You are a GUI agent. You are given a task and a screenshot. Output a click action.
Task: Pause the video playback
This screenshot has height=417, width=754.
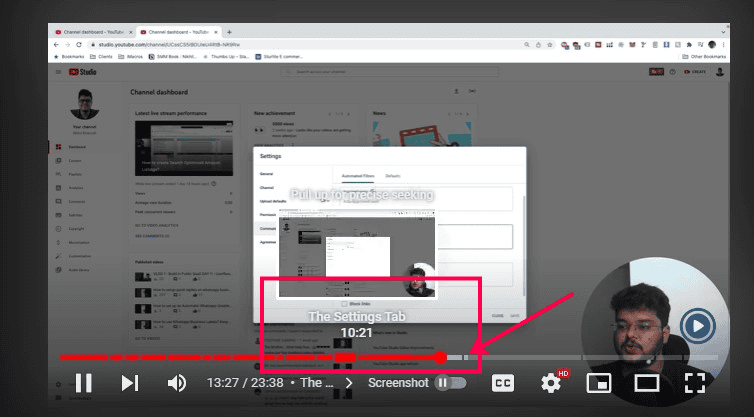[x=84, y=383]
